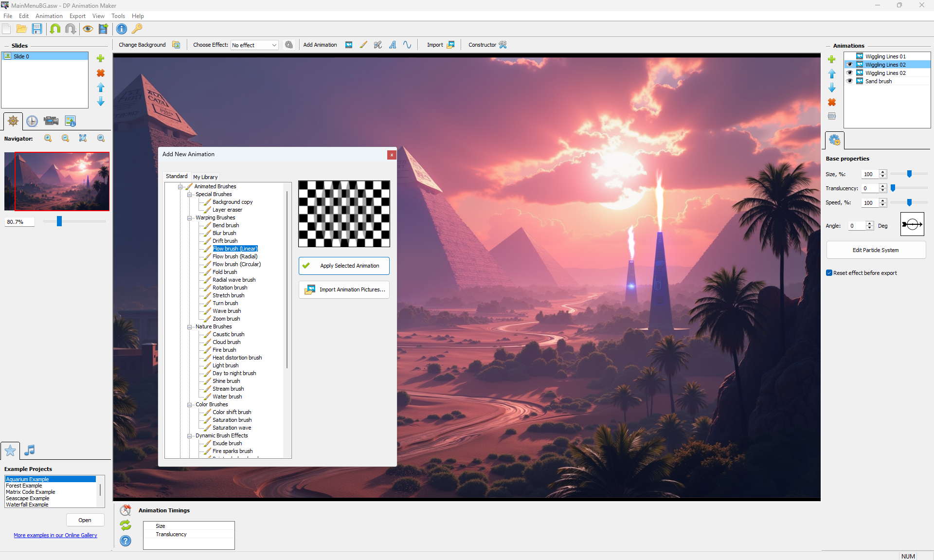Open the music note tab icon
This screenshot has height=560, width=934.
pyautogui.click(x=30, y=450)
